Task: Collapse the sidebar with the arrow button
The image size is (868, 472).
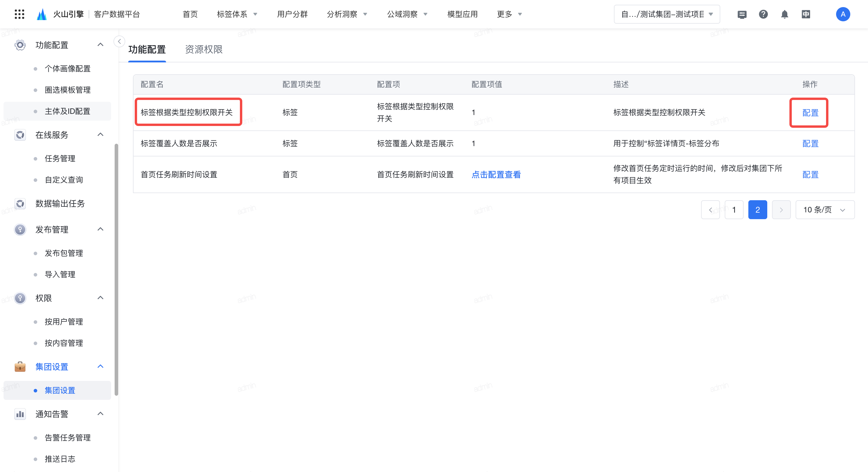Action: (x=119, y=41)
